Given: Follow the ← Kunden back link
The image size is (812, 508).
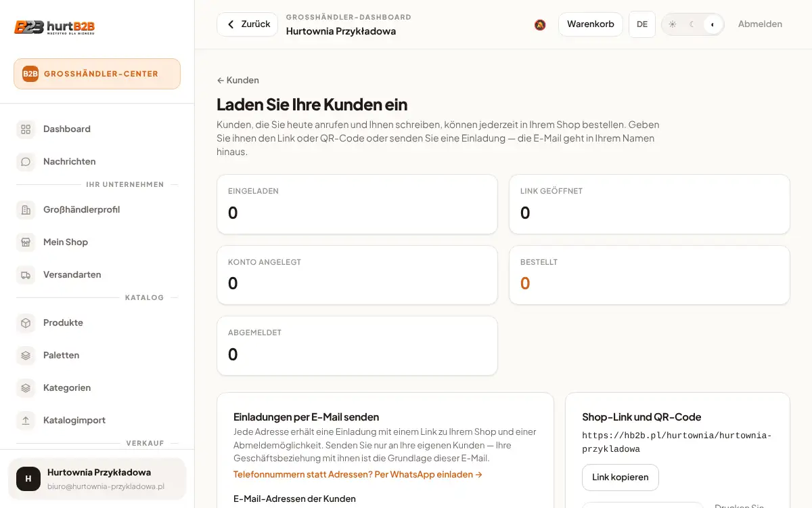Looking at the screenshot, I should pos(238,80).
